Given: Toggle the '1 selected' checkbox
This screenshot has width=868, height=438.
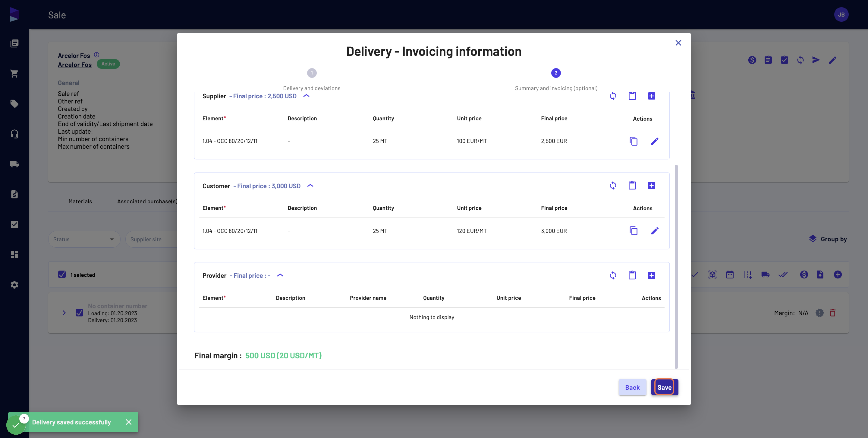Looking at the screenshot, I should click(x=62, y=275).
